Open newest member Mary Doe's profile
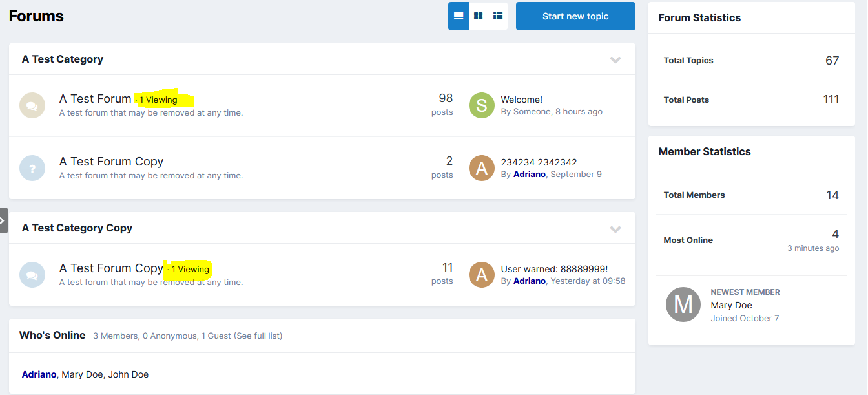Screen dimensions: 868x395 tap(731, 305)
